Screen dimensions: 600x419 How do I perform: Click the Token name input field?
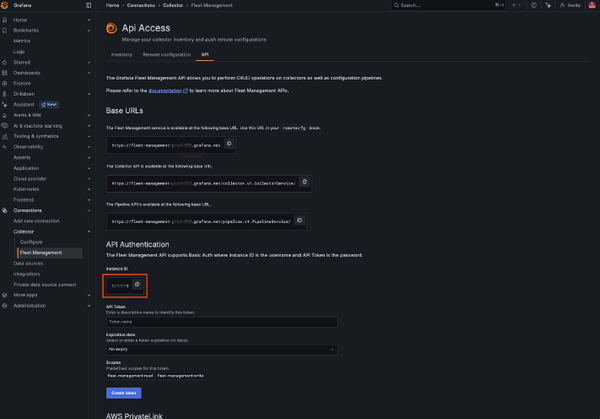point(221,322)
